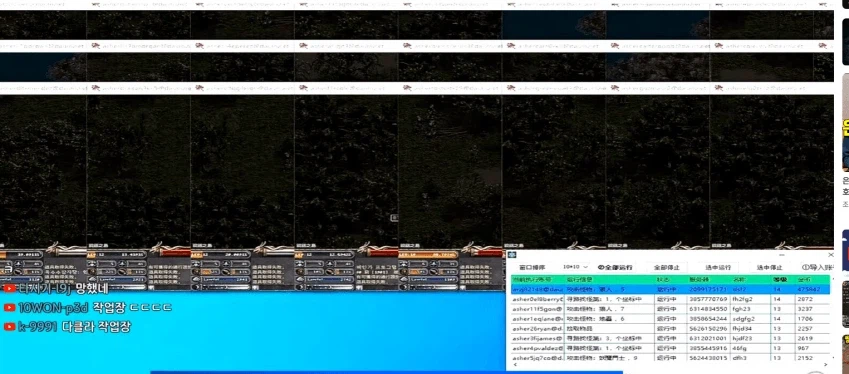Click the table's horizontal scrollbar left arrow

[514, 365]
